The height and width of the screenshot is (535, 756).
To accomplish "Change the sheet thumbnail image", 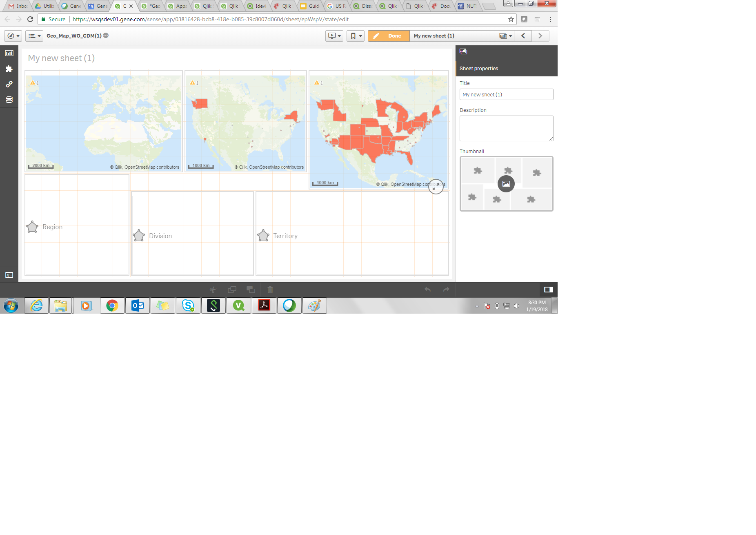I will point(506,184).
